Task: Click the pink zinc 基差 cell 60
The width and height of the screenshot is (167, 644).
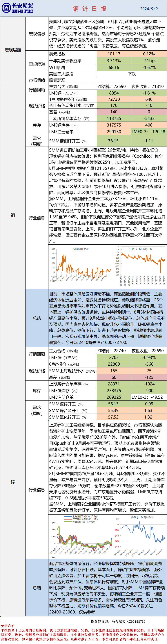Action: click(x=114, y=378)
